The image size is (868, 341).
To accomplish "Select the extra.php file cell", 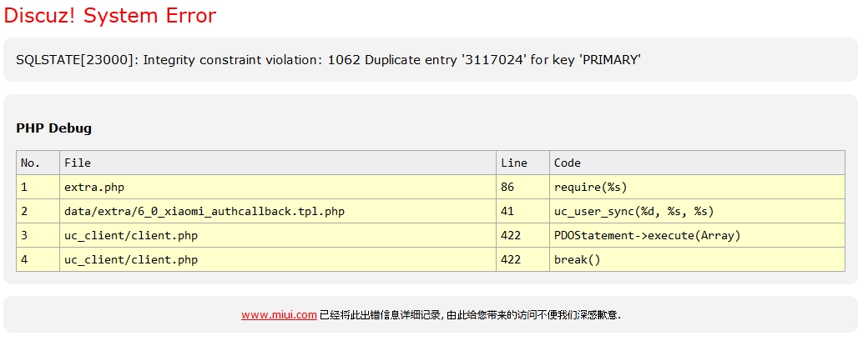I will 94,187.
